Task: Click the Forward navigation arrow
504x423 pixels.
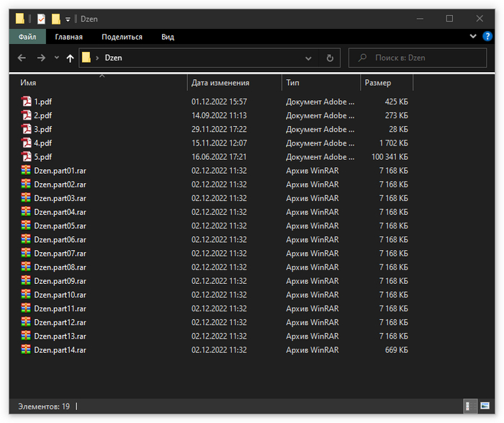Action: point(41,58)
